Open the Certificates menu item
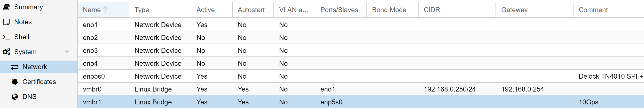644x108 pixels. (x=39, y=82)
